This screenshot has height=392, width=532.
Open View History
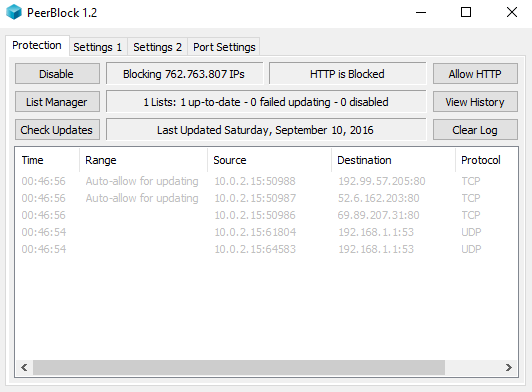pos(475,102)
